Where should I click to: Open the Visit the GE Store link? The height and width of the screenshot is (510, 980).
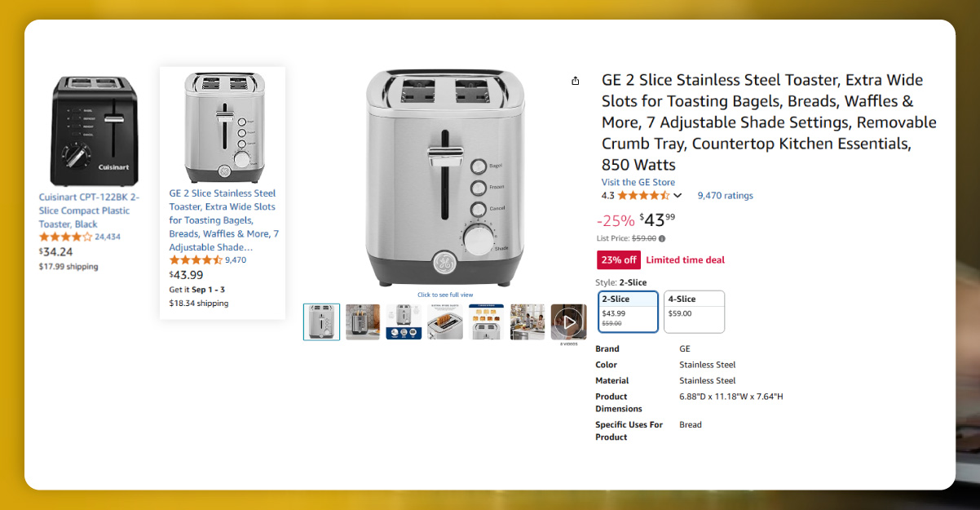tap(638, 181)
